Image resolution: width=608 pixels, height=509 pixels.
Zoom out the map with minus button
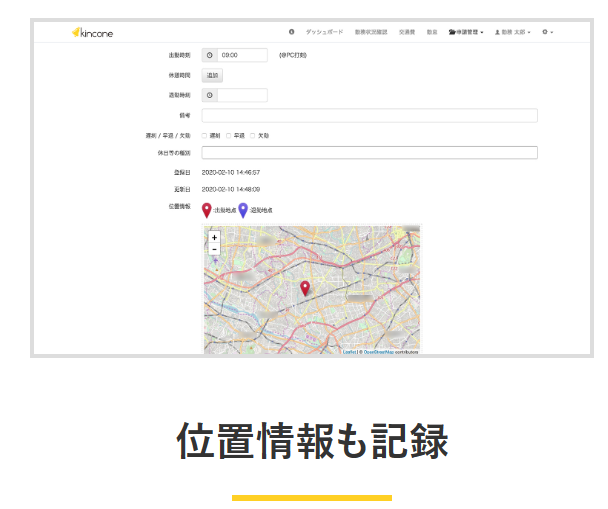214,249
